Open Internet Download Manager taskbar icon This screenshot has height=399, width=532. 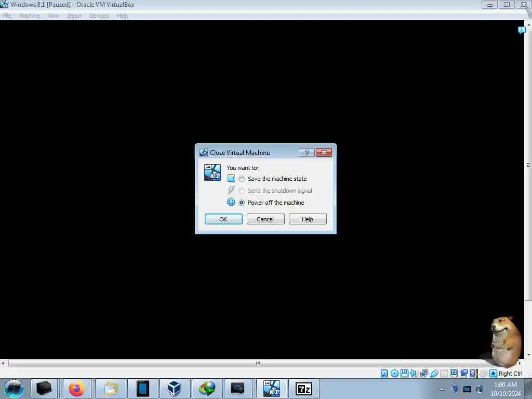(x=207, y=389)
